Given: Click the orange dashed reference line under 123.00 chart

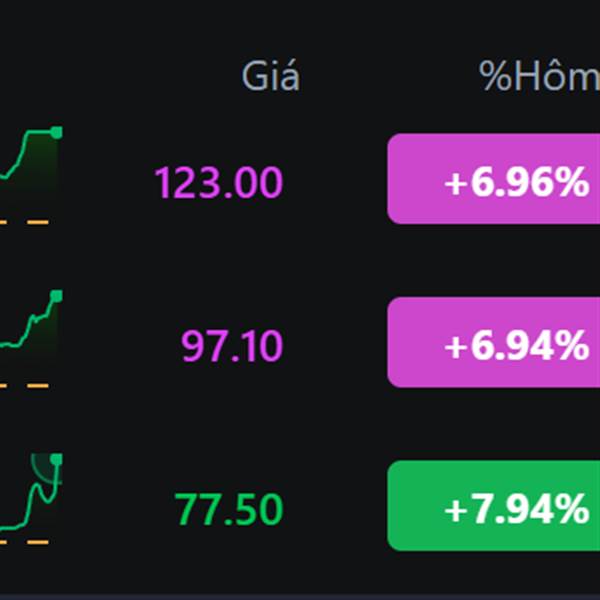Looking at the screenshot, I should (24, 222).
